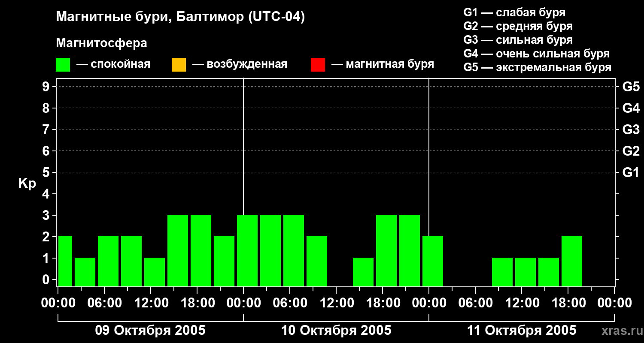Click the 18:00 time label for 10 Октября
644x343 pixels.
tap(383, 303)
